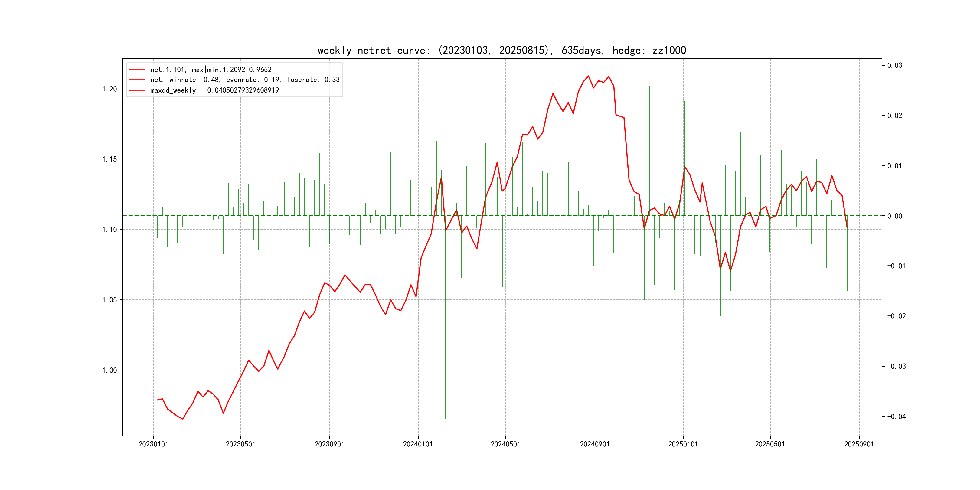Click the 20240501 x-axis date label

[x=505, y=444]
